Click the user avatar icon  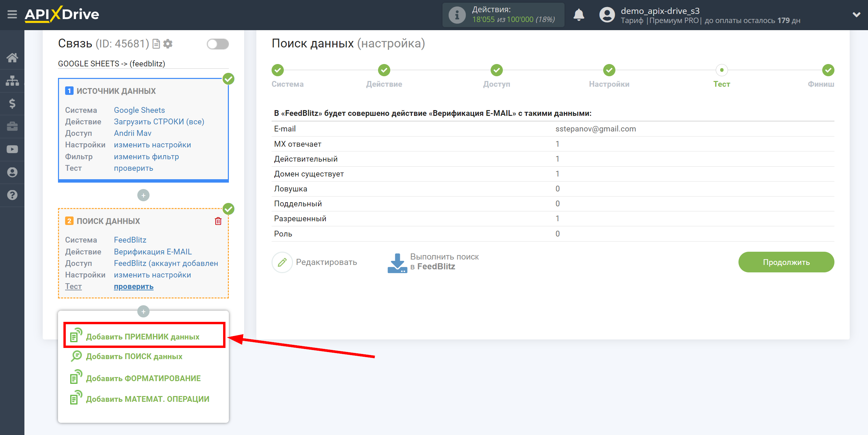[607, 15]
